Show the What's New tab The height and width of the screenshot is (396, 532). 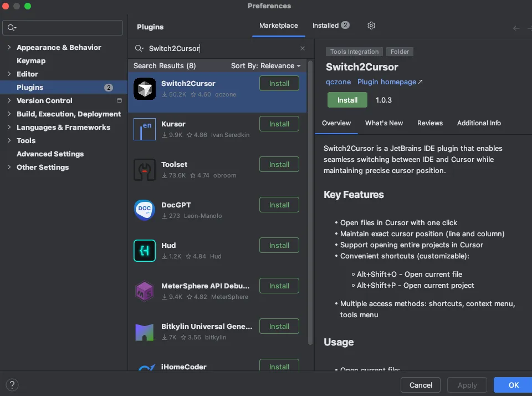tap(384, 123)
